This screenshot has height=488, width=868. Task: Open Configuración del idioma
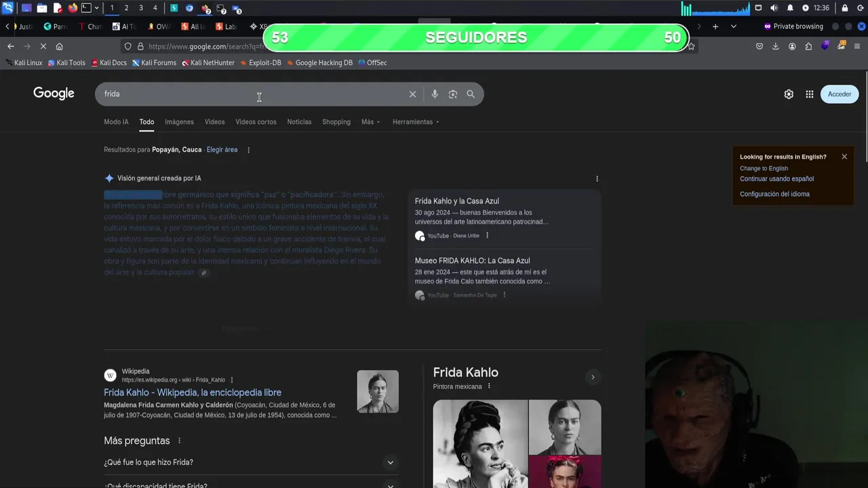click(774, 194)
